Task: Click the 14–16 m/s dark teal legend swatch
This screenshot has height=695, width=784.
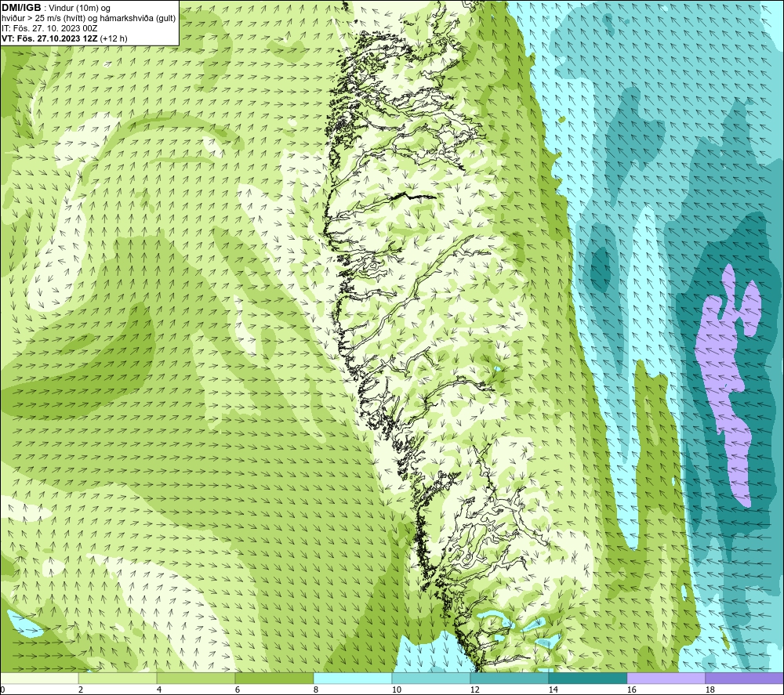Action: (587, 678)
